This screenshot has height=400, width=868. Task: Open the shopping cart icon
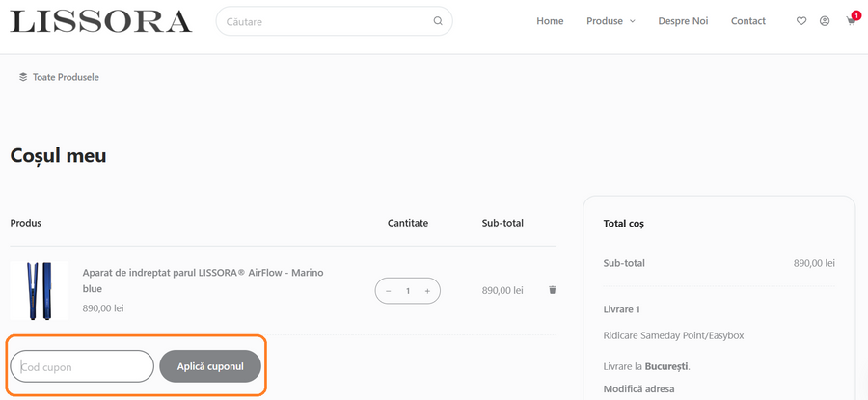point(851,21)
